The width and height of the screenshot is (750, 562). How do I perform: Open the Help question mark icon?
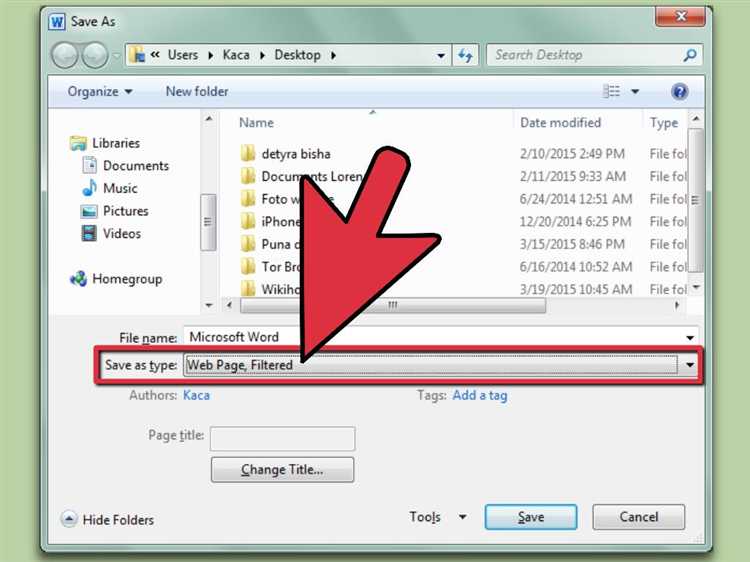click(679, 91)
